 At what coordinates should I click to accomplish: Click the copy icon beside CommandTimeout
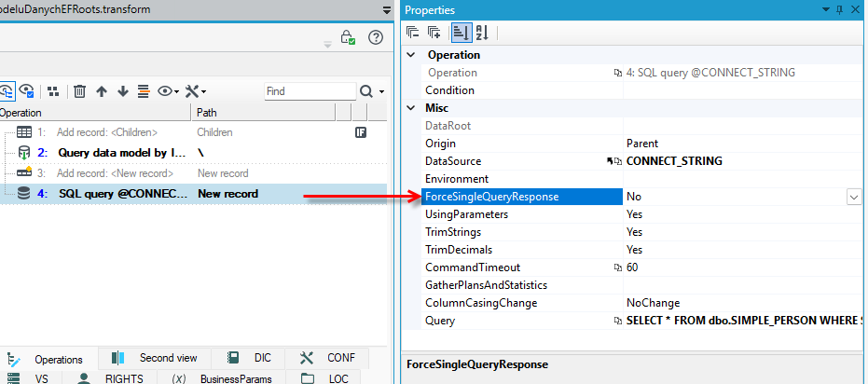pos(618,267)
